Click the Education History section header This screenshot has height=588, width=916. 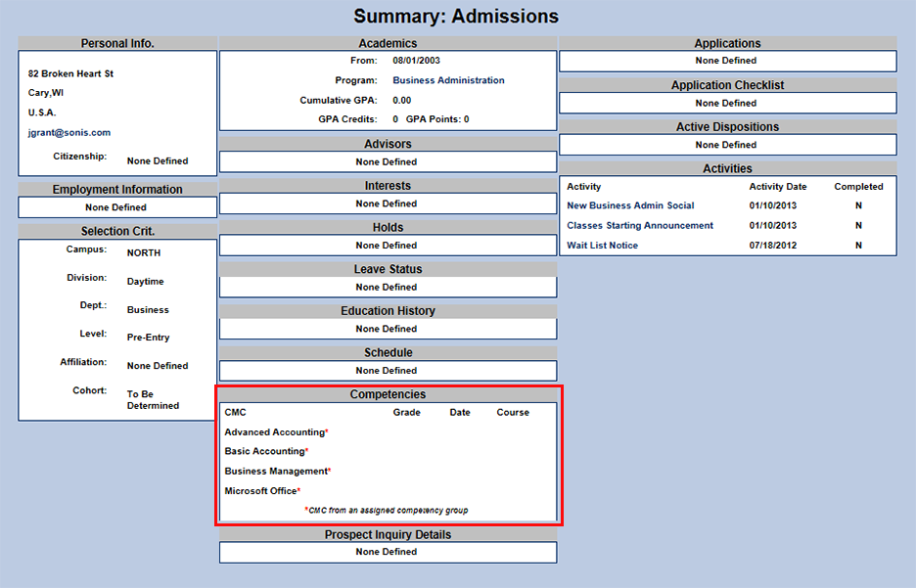[388, 311]
